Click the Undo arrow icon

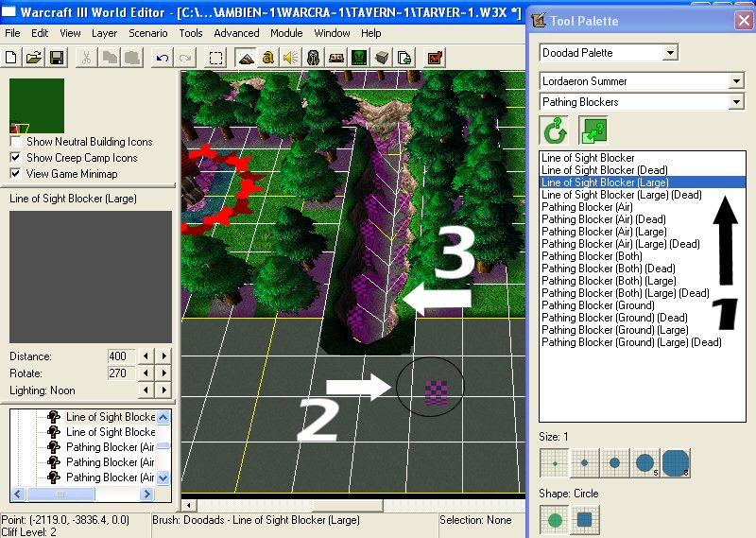click(163, 59)
